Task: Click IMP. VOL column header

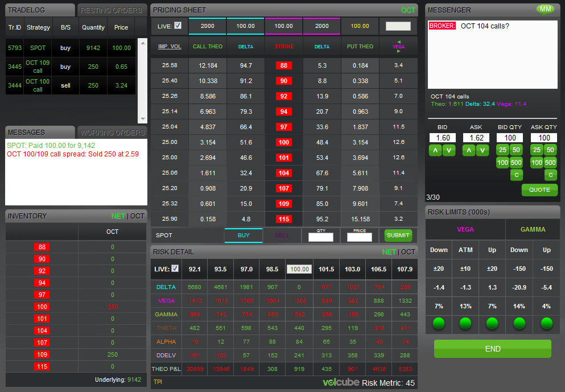Action: pos(170,47)
